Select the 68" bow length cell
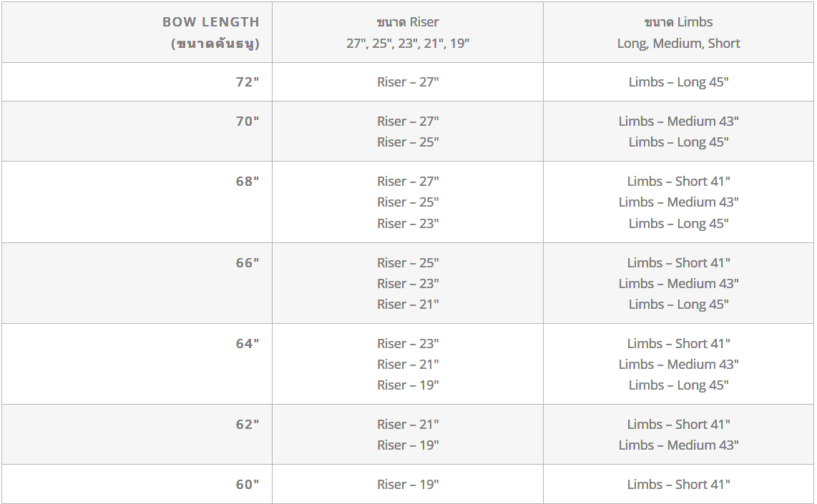 click(248, 182)
